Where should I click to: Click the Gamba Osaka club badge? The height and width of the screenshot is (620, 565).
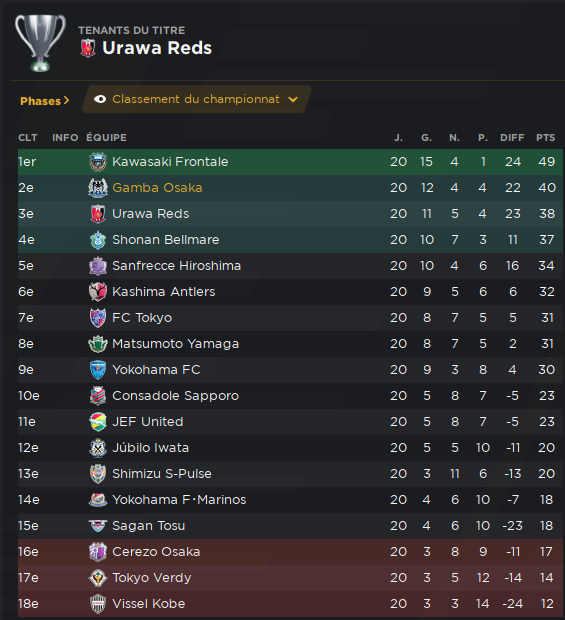98,188
